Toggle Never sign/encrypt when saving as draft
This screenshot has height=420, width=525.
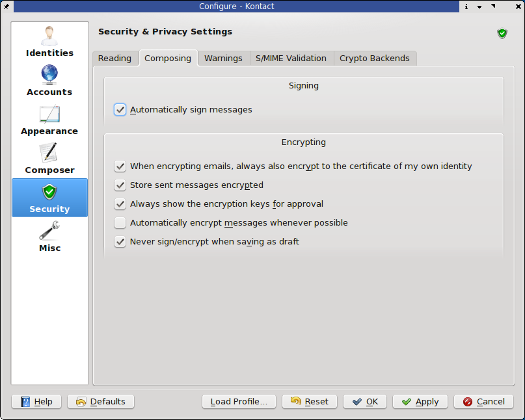point(120,242)
